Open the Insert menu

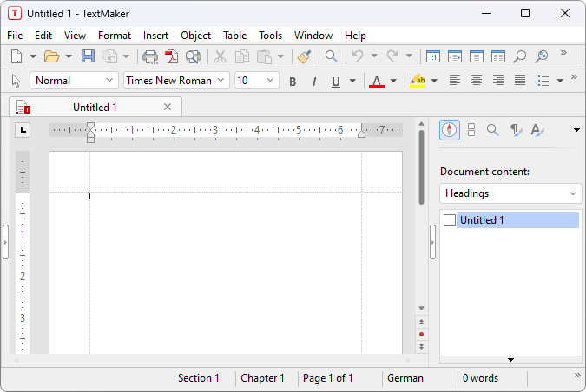coord(155,36)
